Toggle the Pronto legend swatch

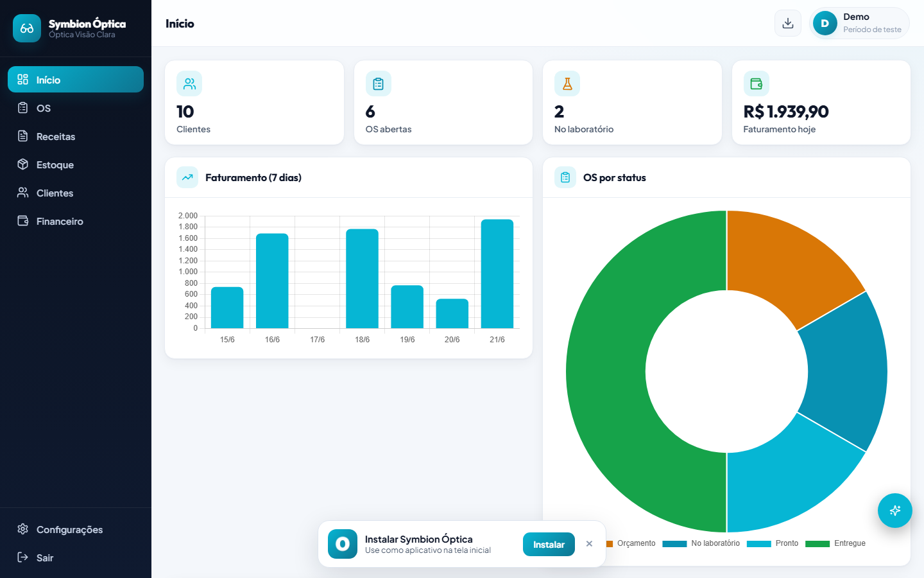tap(758, 544)
